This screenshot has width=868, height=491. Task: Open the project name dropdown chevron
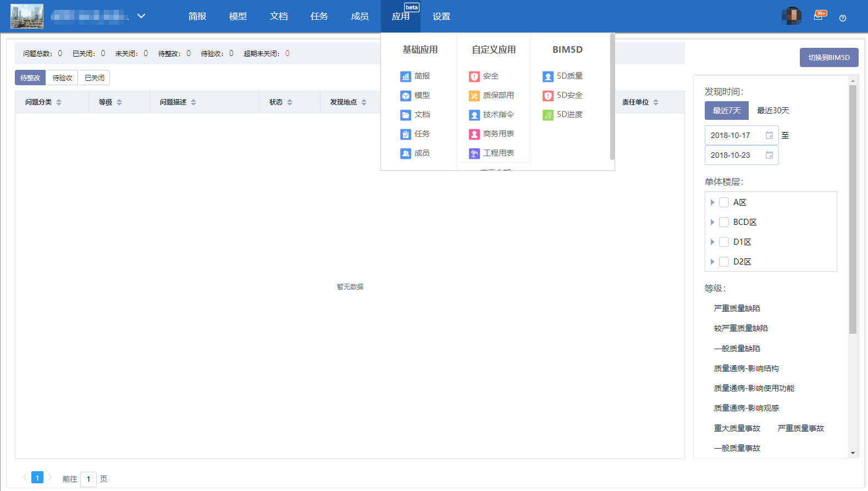(141, 16)
